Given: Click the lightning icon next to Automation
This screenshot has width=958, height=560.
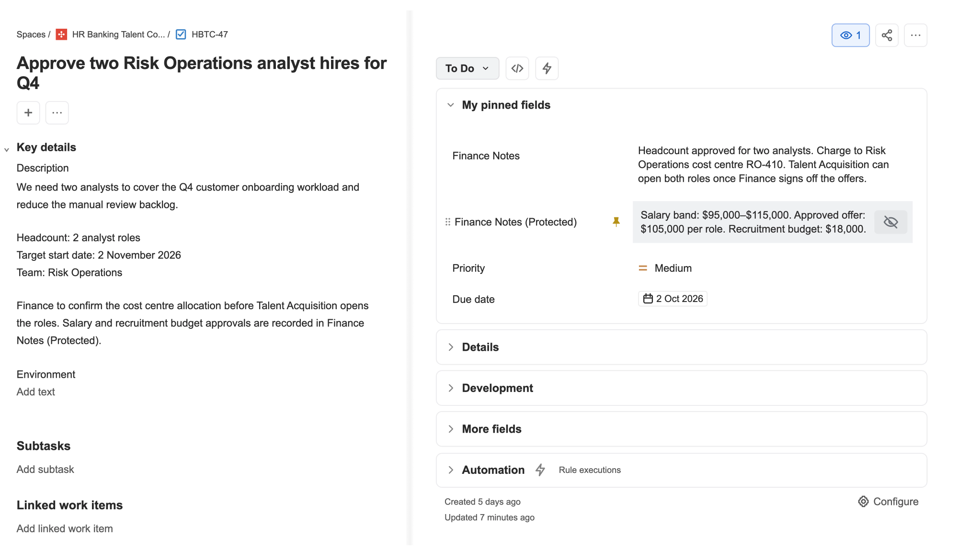Looking at the screenshot, I should [540, 470].
